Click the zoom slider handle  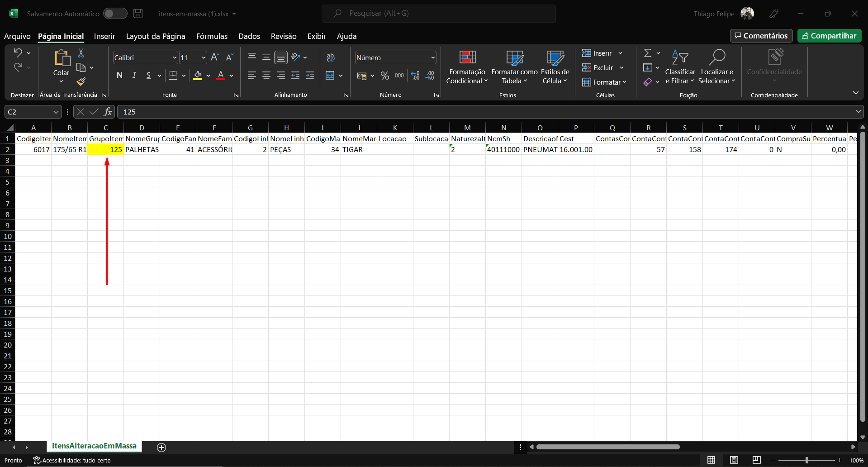(807, 460)
